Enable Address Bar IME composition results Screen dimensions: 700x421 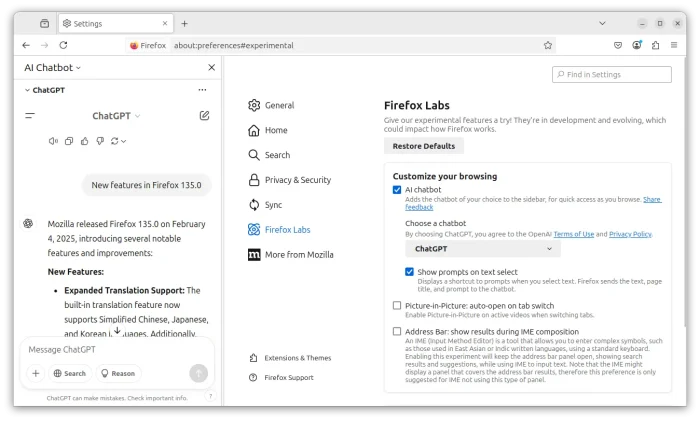coord(397,331)
